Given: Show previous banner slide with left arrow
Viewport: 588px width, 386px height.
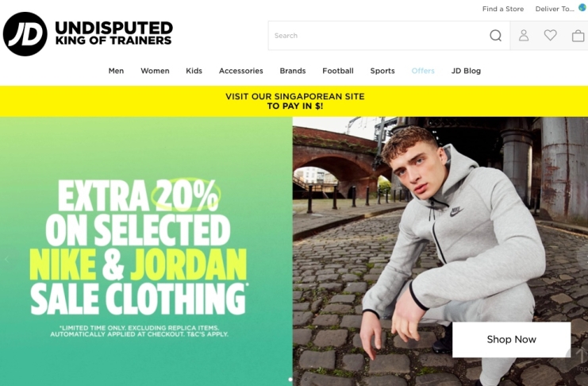Looking at the screenshot, I should click(6, 259).
